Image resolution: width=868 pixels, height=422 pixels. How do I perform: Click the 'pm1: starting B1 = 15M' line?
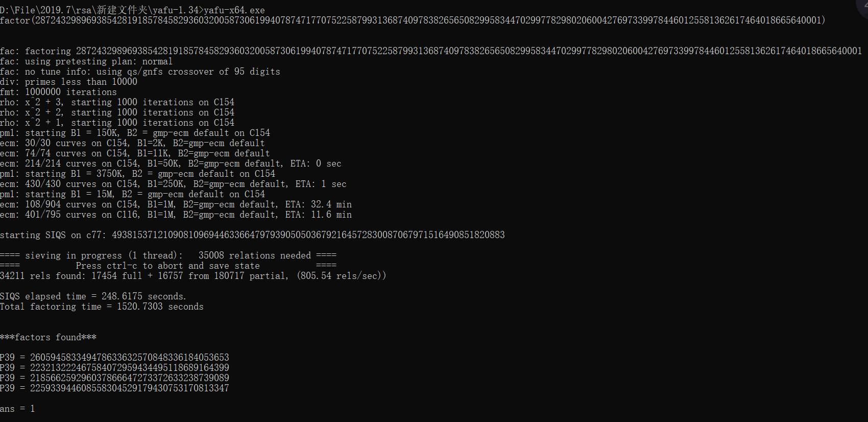tap(132, 194)
